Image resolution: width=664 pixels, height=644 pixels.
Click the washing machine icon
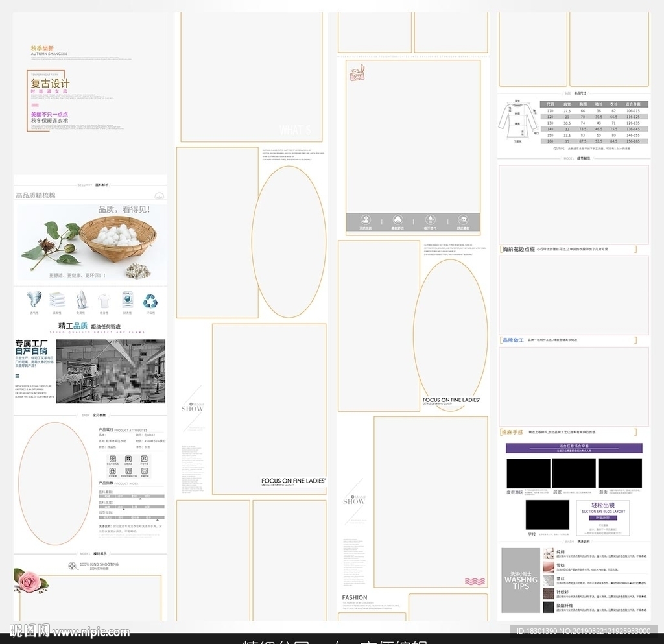click(x=127, y=300)
